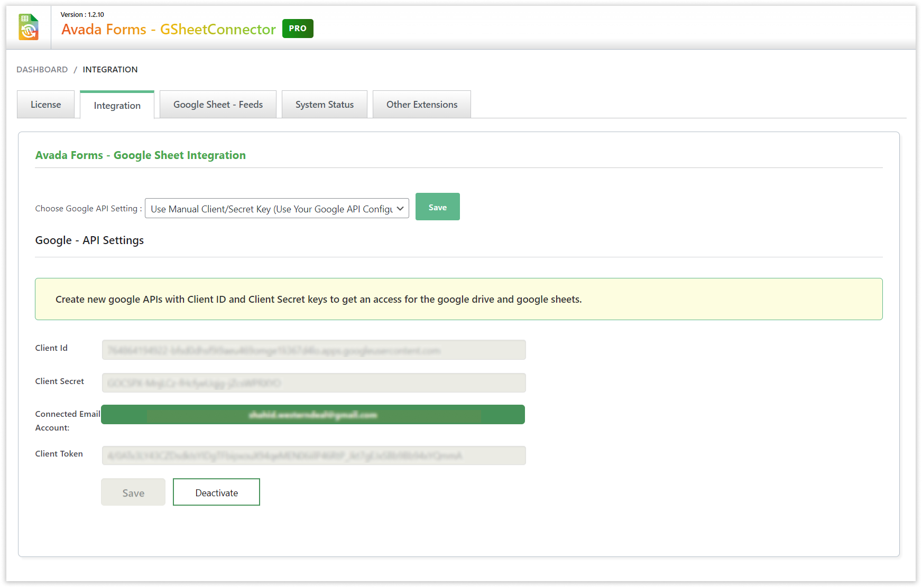Click the PRO badge next to the title
922x588 pixels.
point(298,29)
